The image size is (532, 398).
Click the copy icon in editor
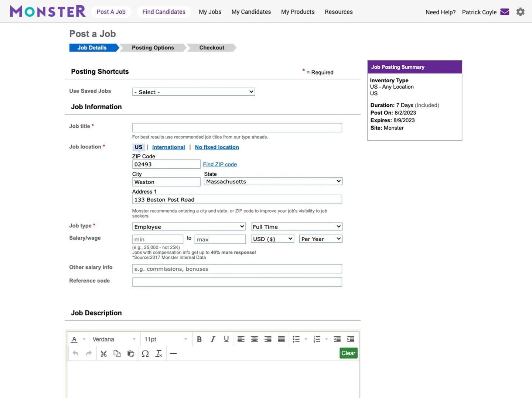(x=117, y=353)
